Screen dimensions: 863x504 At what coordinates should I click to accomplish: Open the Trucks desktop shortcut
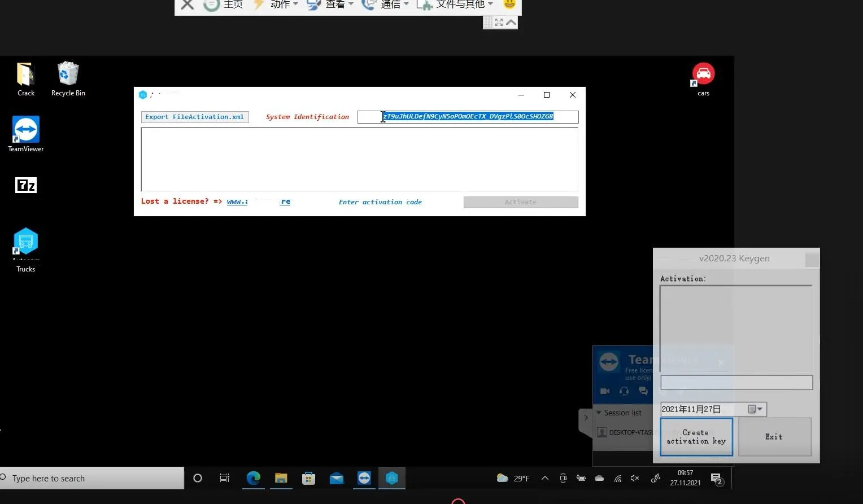pyautogui.click(x=25, y=243)
